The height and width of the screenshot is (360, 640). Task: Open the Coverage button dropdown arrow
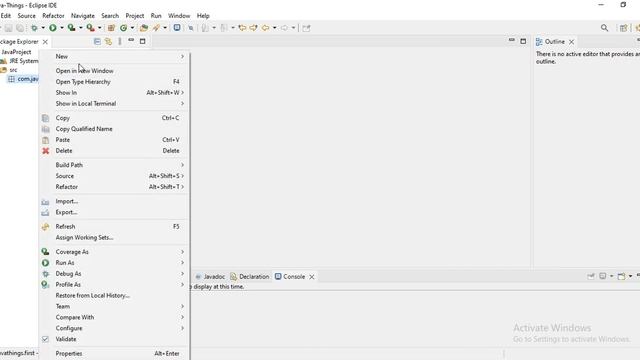point(80,28)
